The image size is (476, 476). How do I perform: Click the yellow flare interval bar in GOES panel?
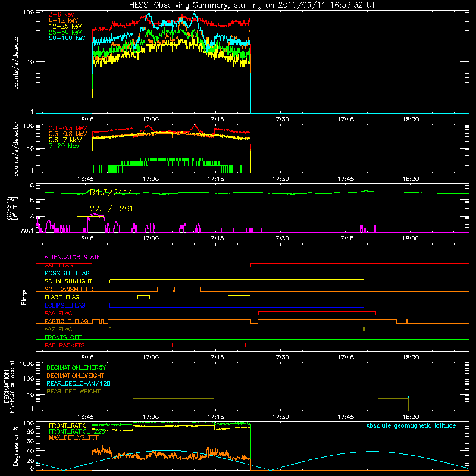coord(90,217)
